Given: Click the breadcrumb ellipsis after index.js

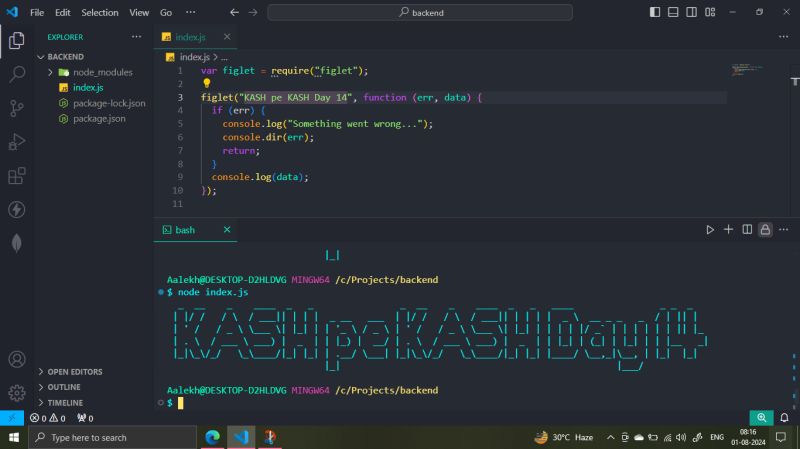Looking at the screenshot, I should [x=224, y=57].
